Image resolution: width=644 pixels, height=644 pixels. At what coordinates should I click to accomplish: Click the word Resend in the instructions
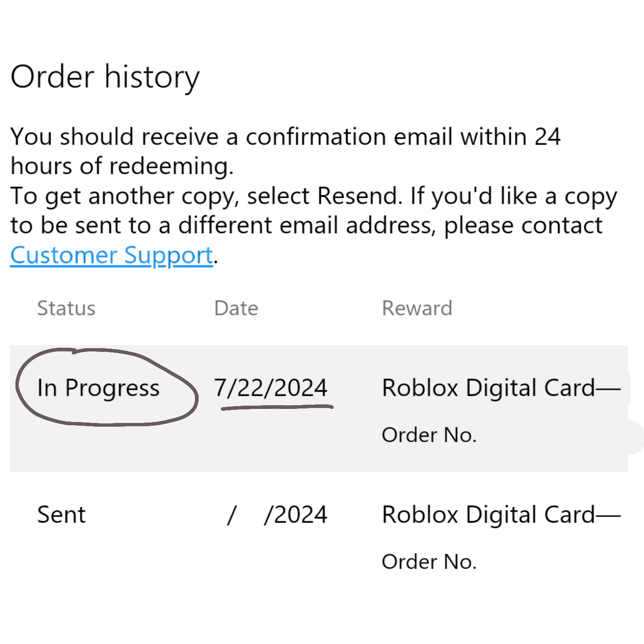[358, 196]
